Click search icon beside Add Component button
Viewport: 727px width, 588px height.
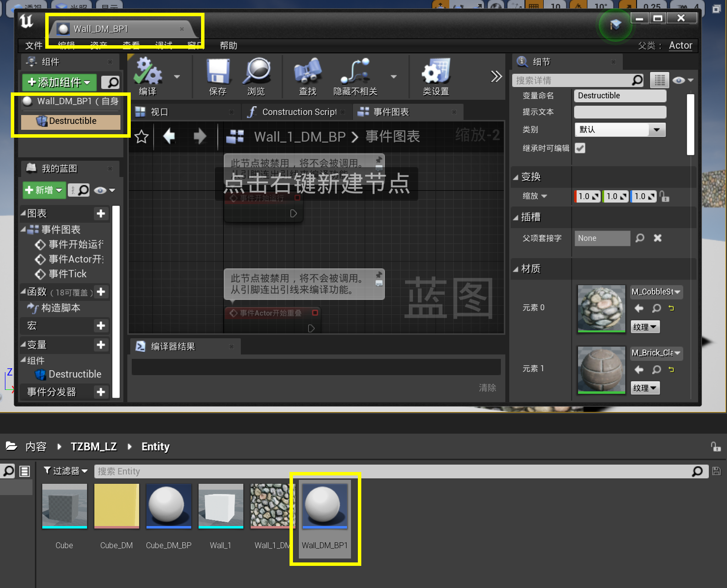(x=111, y=82)
